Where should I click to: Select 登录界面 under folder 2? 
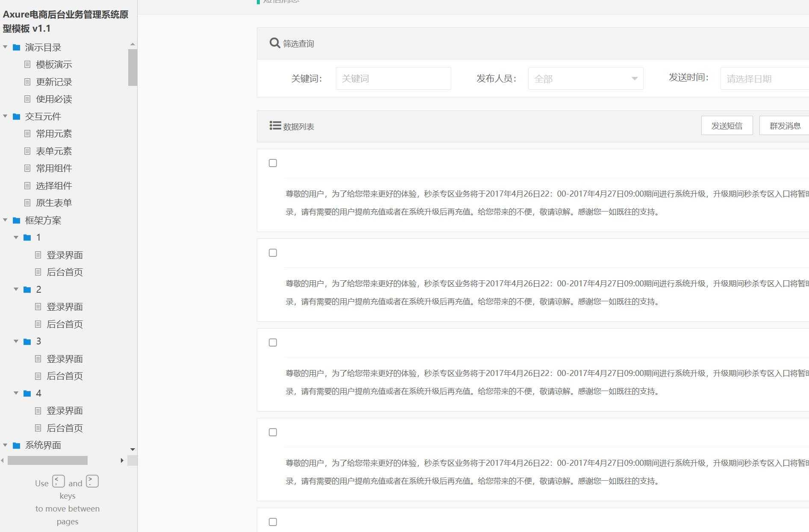coord(65,306)
